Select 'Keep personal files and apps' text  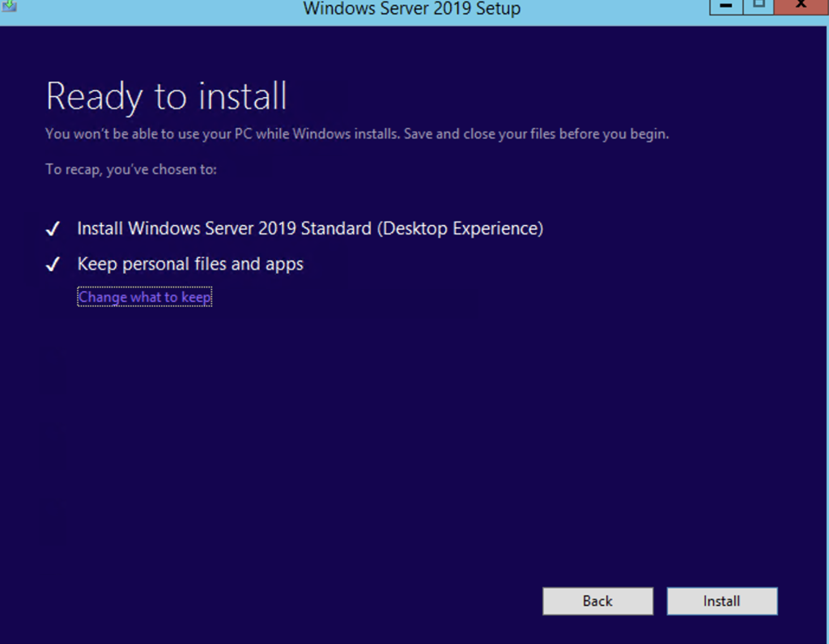pos(190,264)
